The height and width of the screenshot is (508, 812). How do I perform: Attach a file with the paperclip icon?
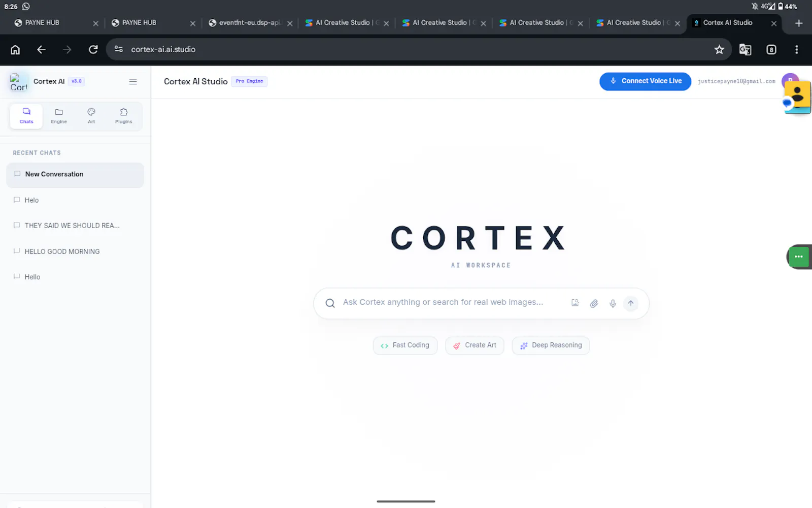pyautogui.click(x=594, y=303)
